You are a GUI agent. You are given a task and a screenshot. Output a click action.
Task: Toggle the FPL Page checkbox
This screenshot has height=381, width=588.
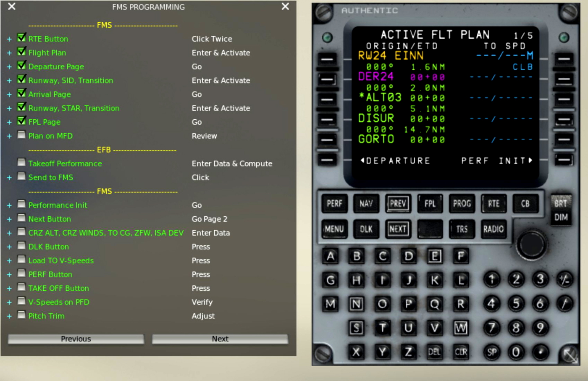(x=21, y=121)
